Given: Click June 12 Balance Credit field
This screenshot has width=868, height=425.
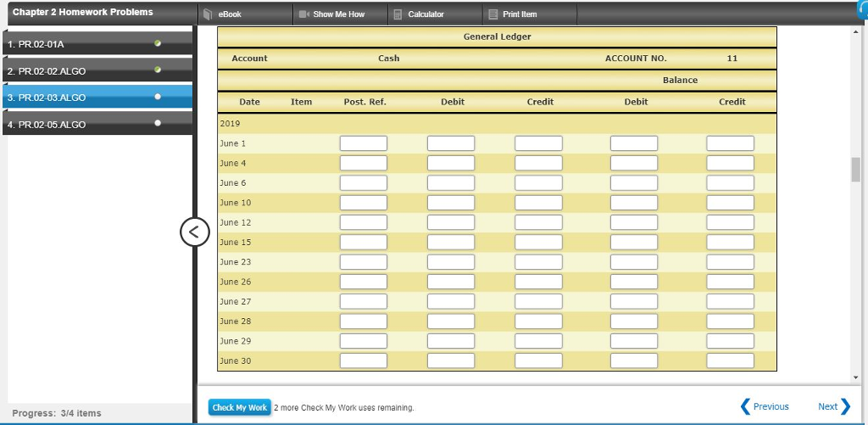Looking at the screenshot, I should pyautogui.click(x=730, y=223).
